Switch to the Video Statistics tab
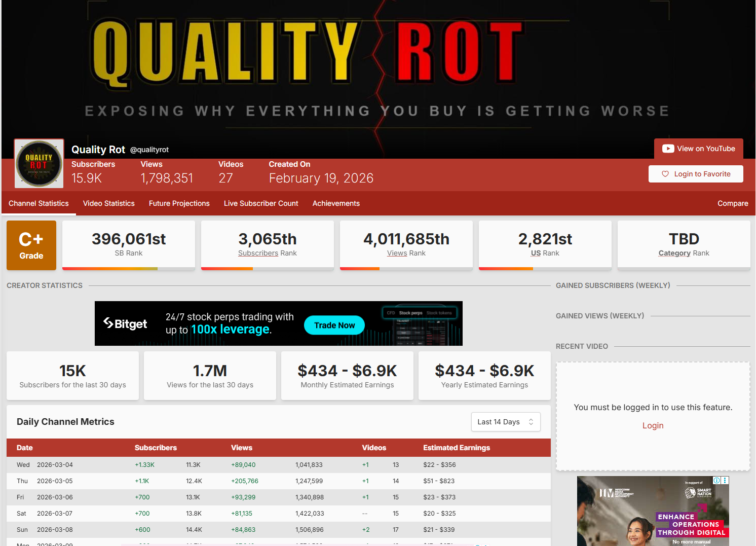756x546 pixels. [x=108, y=203]
